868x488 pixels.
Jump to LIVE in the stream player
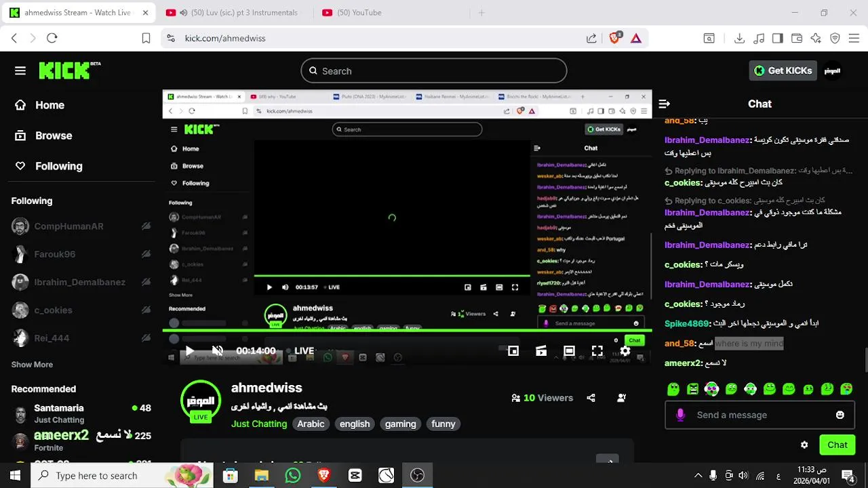(300, 351)
